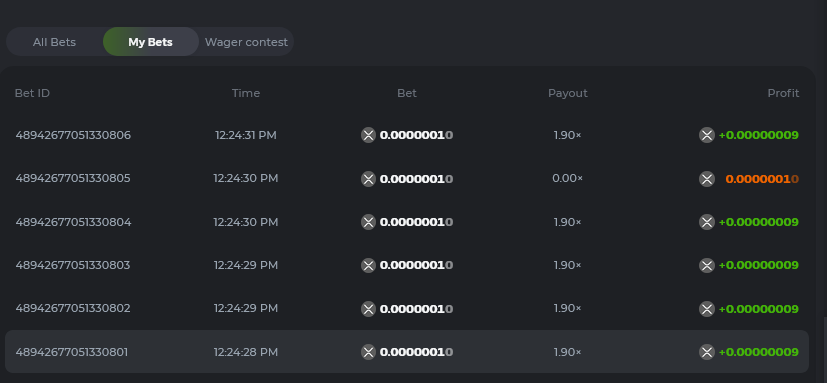Screen dimensions: 827x383
Task: Click XRP profit icon in row ending 806
Action: click(x=707, y=135)
